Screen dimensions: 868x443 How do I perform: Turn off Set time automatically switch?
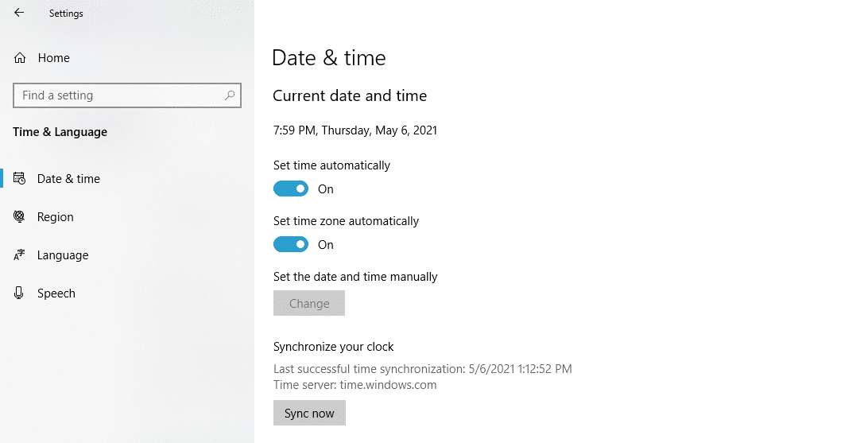pos(291,189)
